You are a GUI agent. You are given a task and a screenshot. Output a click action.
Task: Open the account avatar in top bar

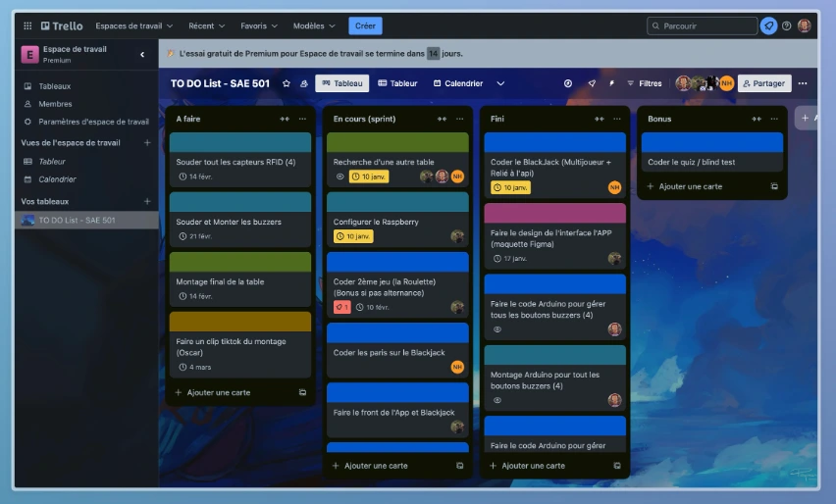804,25
